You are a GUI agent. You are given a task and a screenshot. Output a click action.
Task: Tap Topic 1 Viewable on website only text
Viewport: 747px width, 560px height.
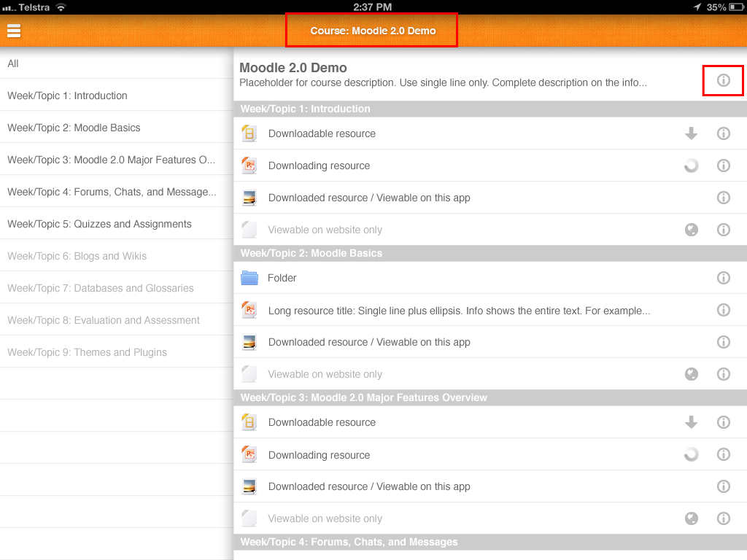[325, 230]
